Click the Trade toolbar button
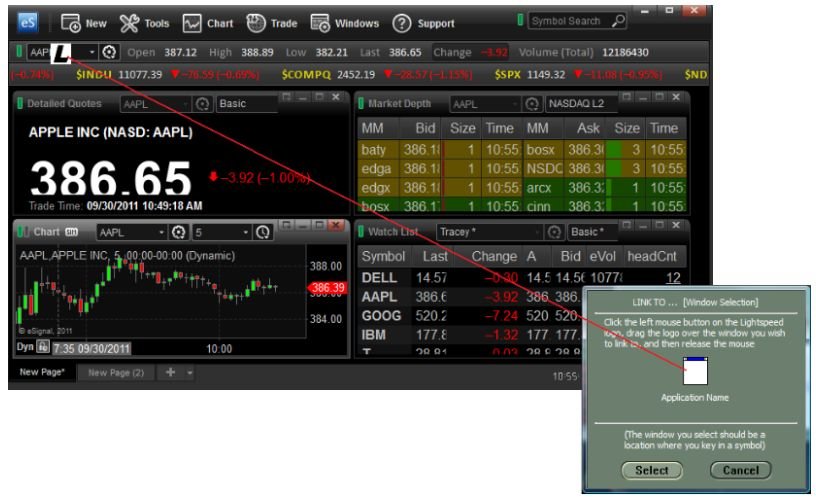The height and width of the screenshot is (502, 816). pyautogui.click(x=271, y=23)
